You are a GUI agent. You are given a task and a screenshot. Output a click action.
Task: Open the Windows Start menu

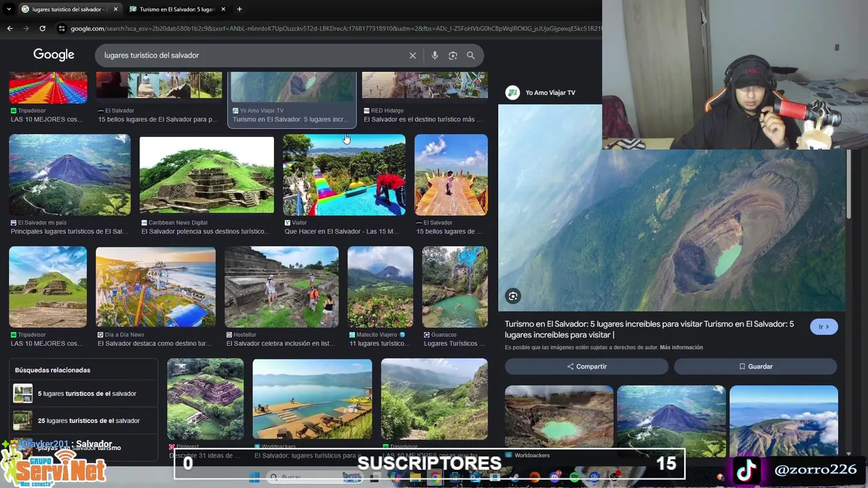click(254, 478)
